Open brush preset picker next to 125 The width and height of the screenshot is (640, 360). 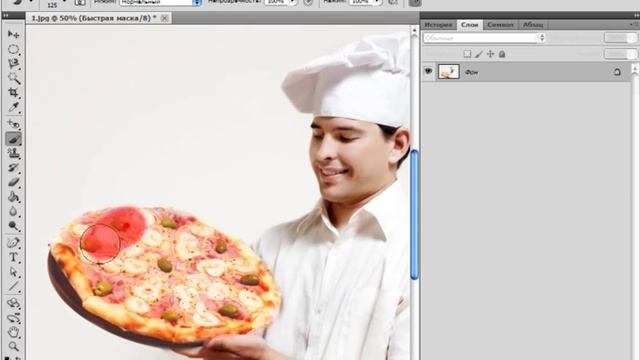(x=64, y=2)
